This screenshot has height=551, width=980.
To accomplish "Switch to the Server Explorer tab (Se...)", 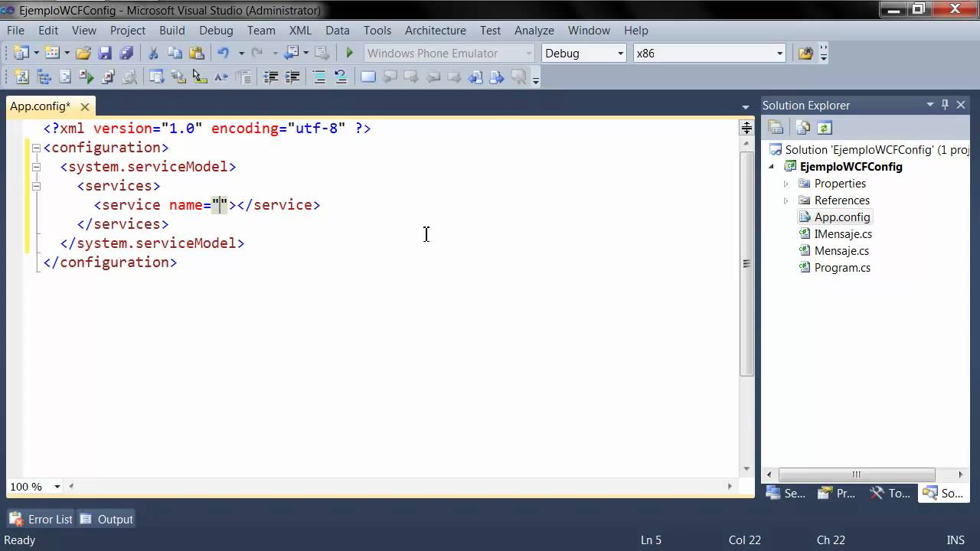I will 786,494.
